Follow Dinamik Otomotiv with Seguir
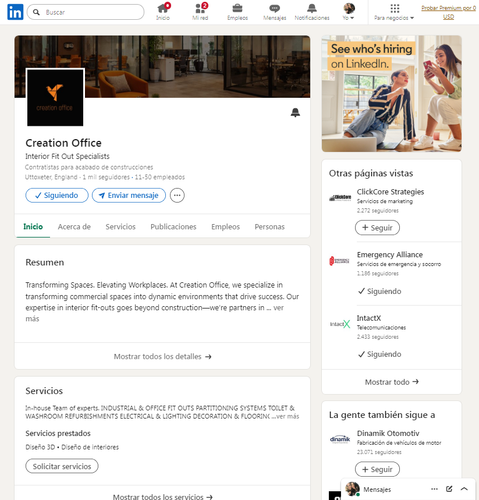This screenshot has width=479, height=500. [377, 469]
